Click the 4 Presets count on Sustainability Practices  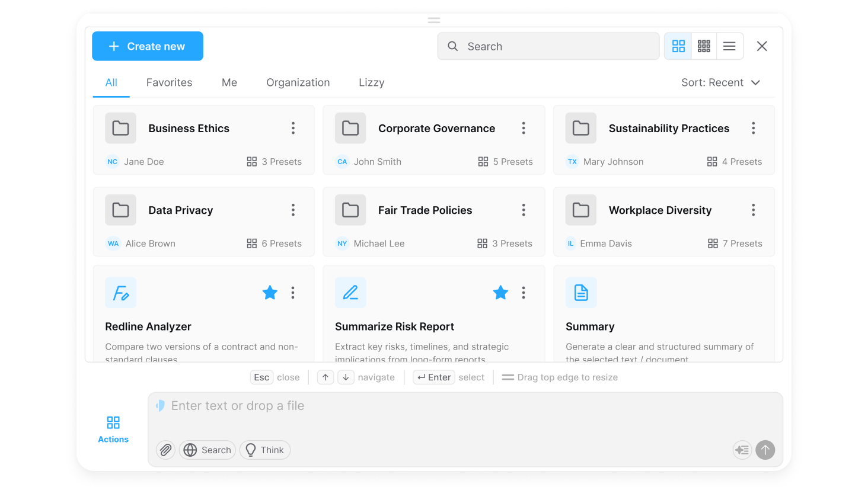point(735,162)
